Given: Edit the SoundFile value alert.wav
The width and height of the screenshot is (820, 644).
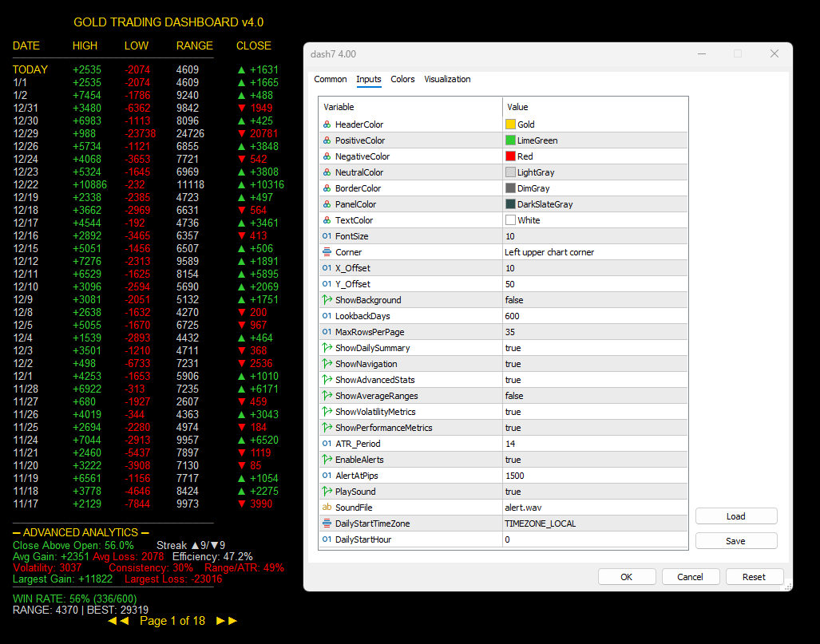Looking at the screenshot, I should click(x=595, y=508).
